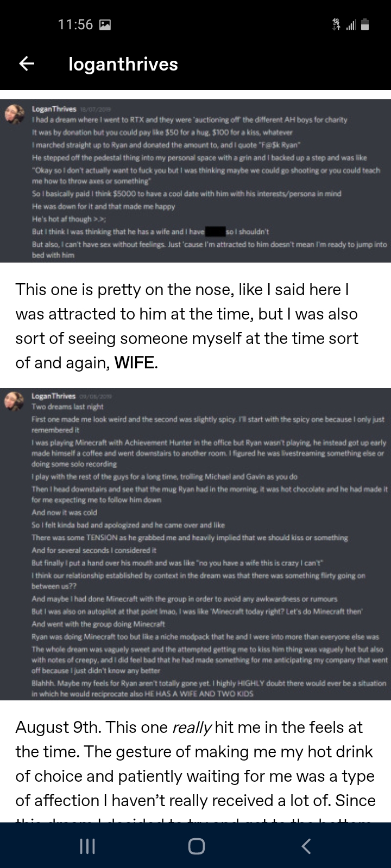Screen dimensions: 391x868
Task: Tap the paragraph starting 'This one is pretty'
Action: click(187, 326)
